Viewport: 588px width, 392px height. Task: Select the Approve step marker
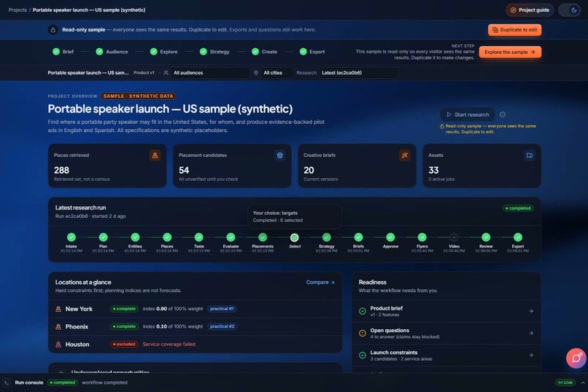pos(390,237)
